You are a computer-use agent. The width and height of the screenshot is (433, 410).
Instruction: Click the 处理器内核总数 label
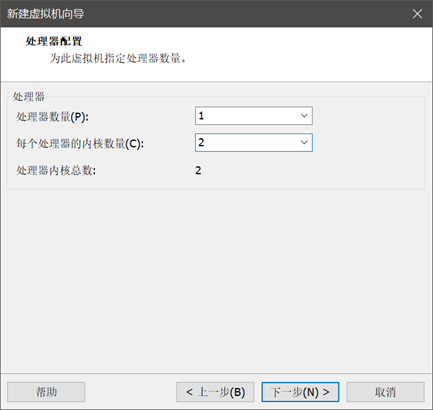click(56, 171)
